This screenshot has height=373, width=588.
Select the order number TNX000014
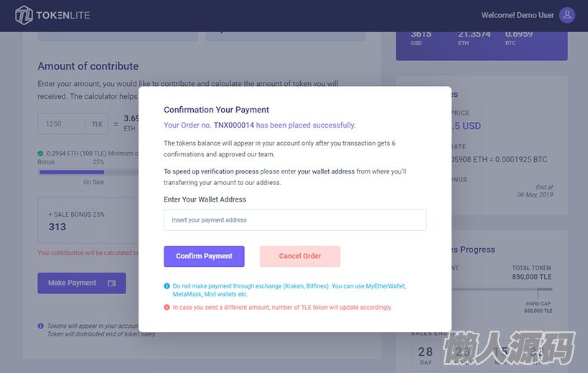coord(233,126)
